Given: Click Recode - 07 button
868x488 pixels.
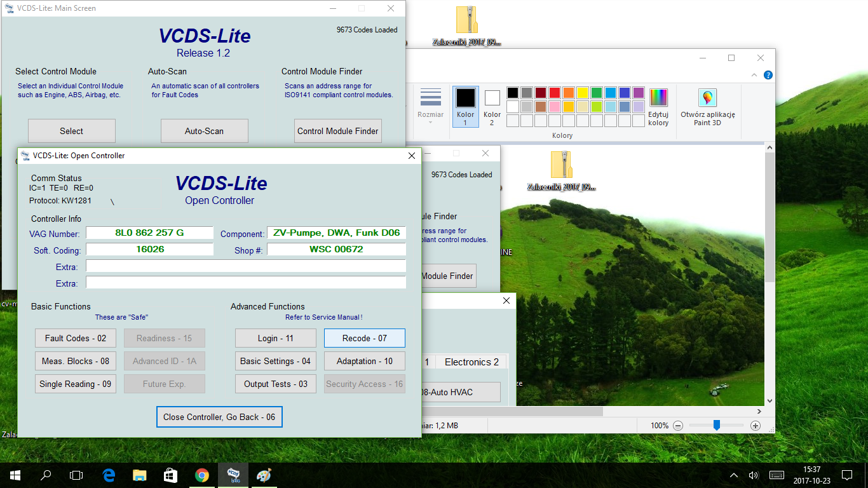Looking at the screenshot, I should 365,338.
